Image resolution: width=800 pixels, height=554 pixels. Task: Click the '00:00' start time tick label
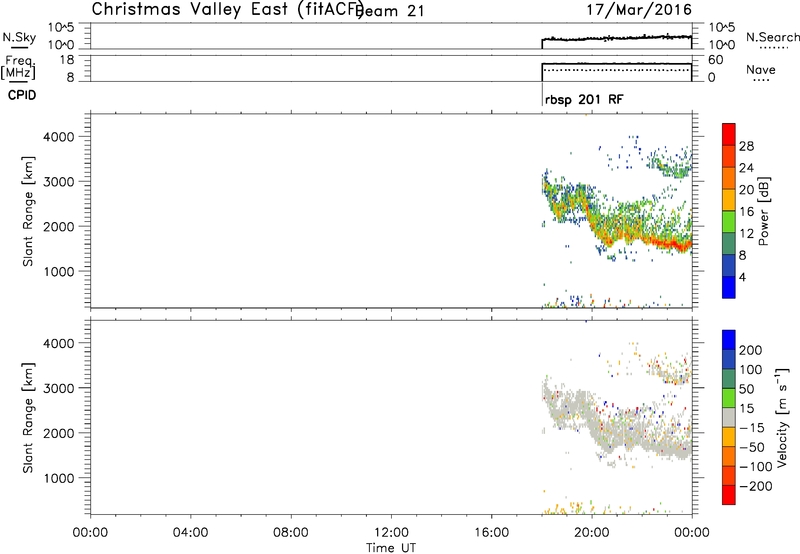click(90, 533)
